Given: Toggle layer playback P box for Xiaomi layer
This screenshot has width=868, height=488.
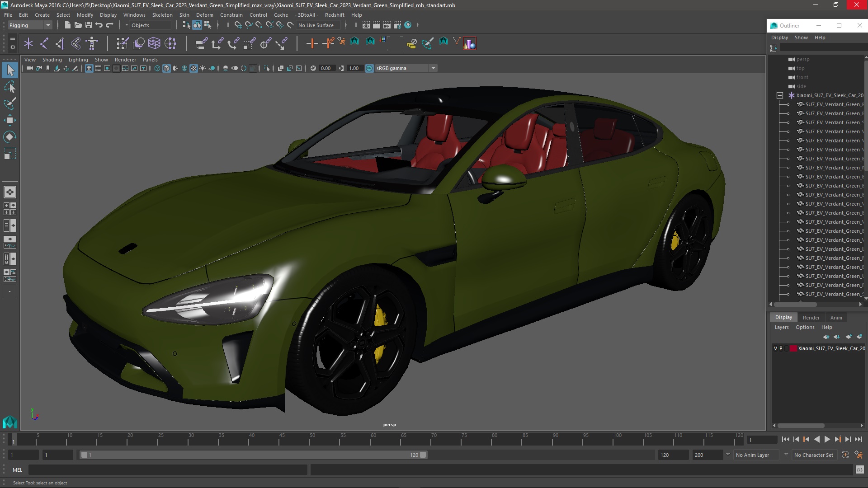Looking at the screenshot, I should tap(781, 348).
